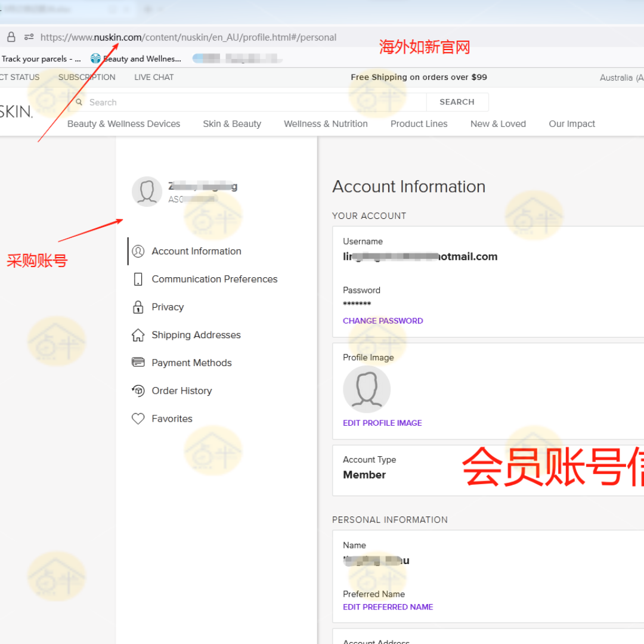The height and width of the screenshot is (644, 644).
Task: Click the Privacy padlock icon
Action: [138, 307]
